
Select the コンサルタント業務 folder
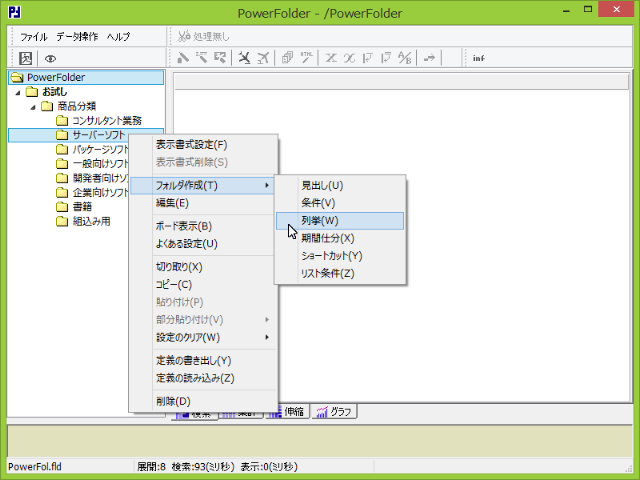tap(107, 121)
